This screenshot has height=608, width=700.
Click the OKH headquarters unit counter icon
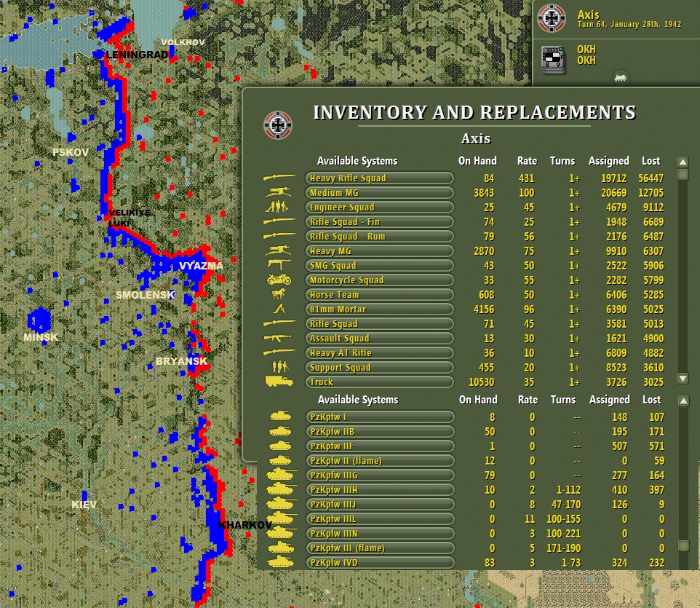pos(553,59)
